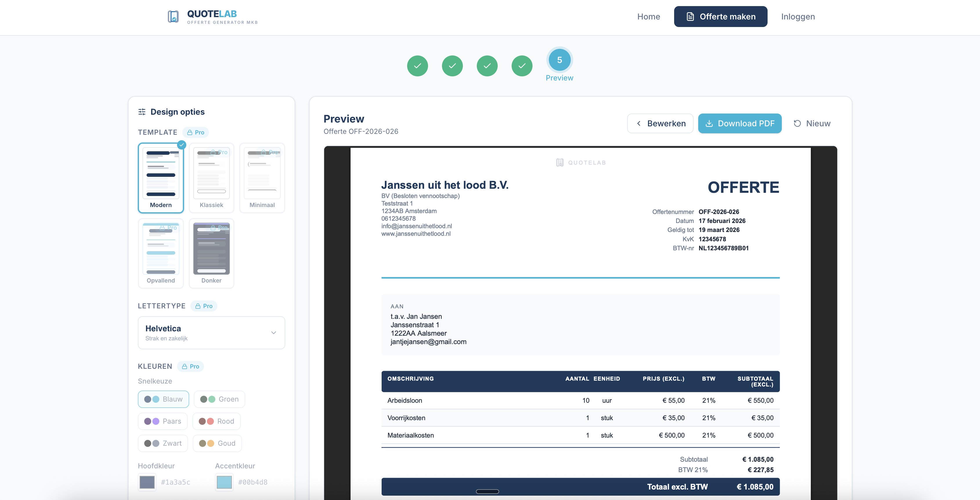Image resolution: width=980 pixels, height=500 pixels.
Task: Expand the lettertype chevron arrow
Action: [274, 332]
